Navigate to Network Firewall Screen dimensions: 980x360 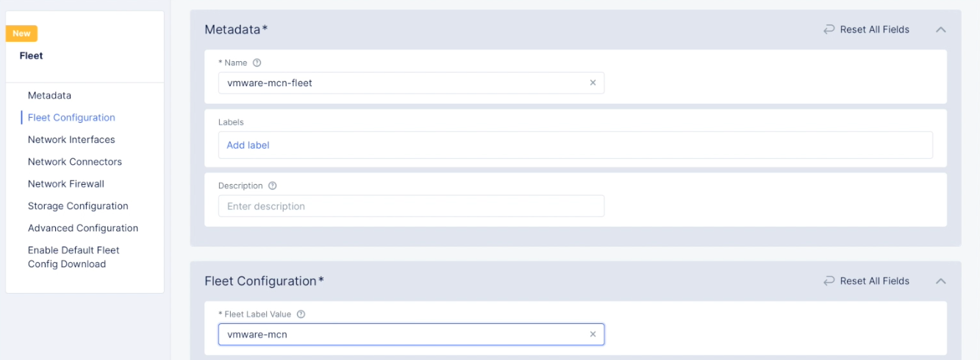[x=66, y=184]
